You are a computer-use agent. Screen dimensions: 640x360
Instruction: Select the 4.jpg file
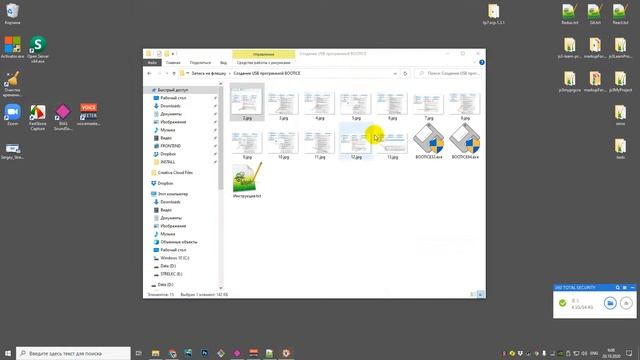click(x=319, y=105)
